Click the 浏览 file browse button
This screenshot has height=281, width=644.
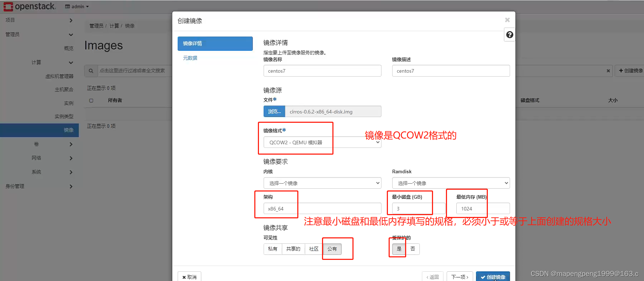(274, 111)
